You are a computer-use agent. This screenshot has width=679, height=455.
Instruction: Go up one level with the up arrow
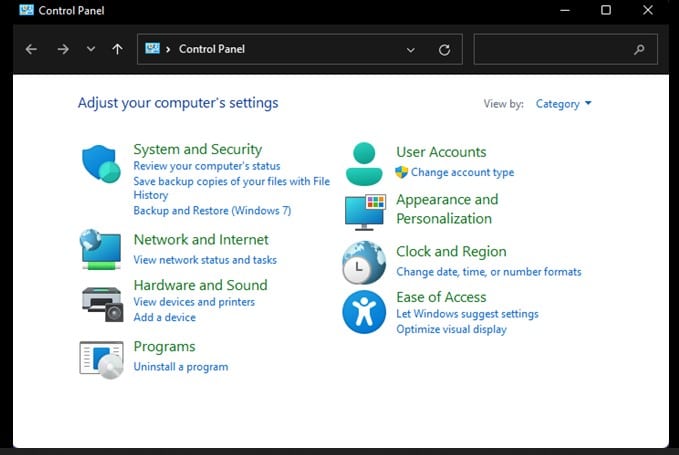point(117,49)
